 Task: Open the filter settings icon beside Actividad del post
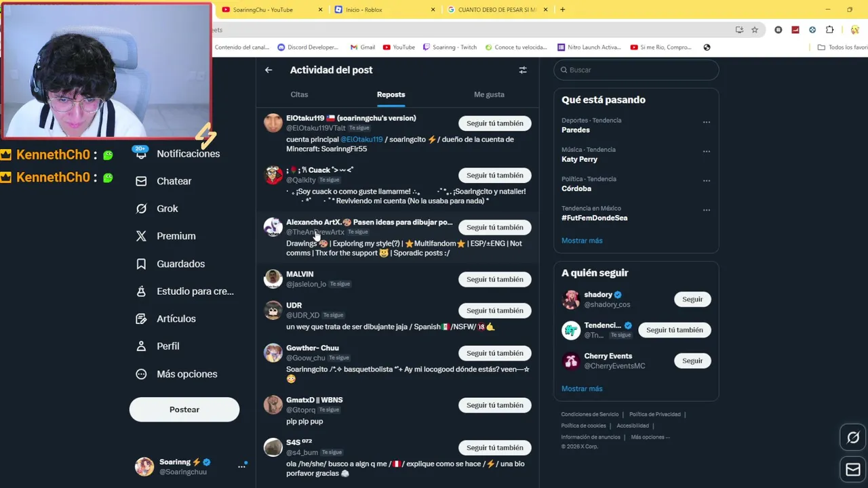[x=523, y=70]
